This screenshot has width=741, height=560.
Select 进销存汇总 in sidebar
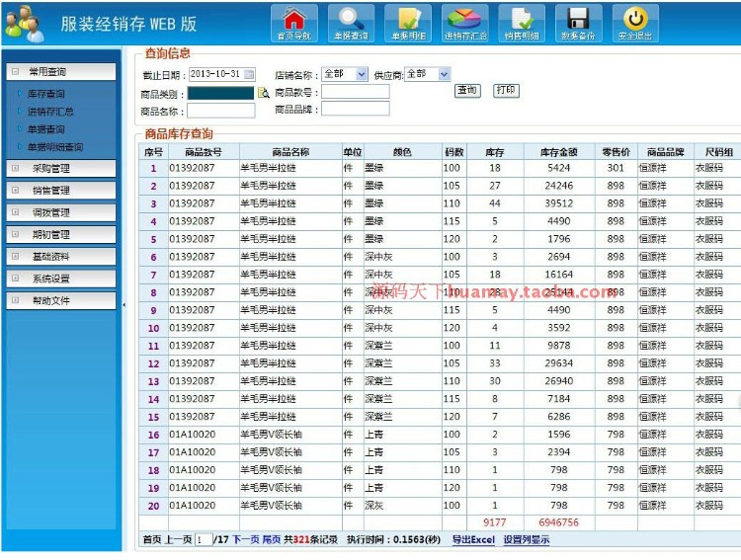click(x=50, y=112)
